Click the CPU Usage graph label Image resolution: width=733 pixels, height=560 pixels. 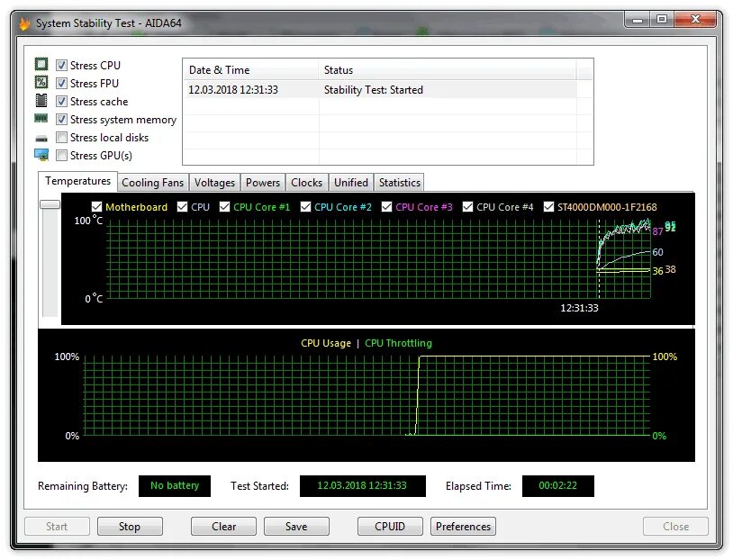tap(326, 343)
